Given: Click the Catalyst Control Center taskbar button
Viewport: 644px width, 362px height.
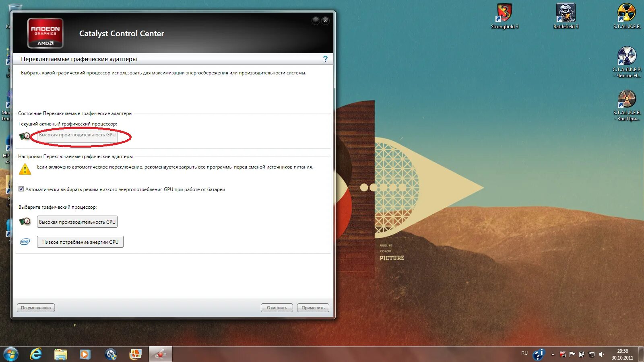Looking at the screenshot, I should [161, 354].
